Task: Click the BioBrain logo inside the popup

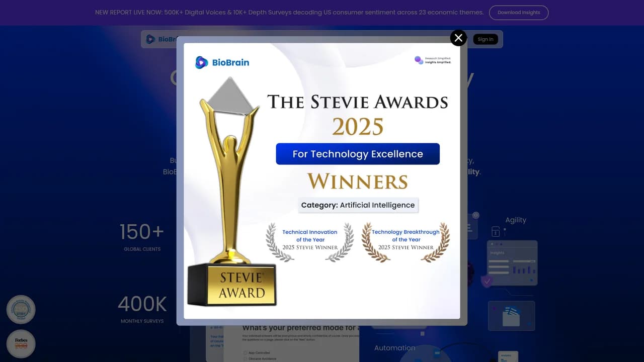Action: (x=222, y=62)
